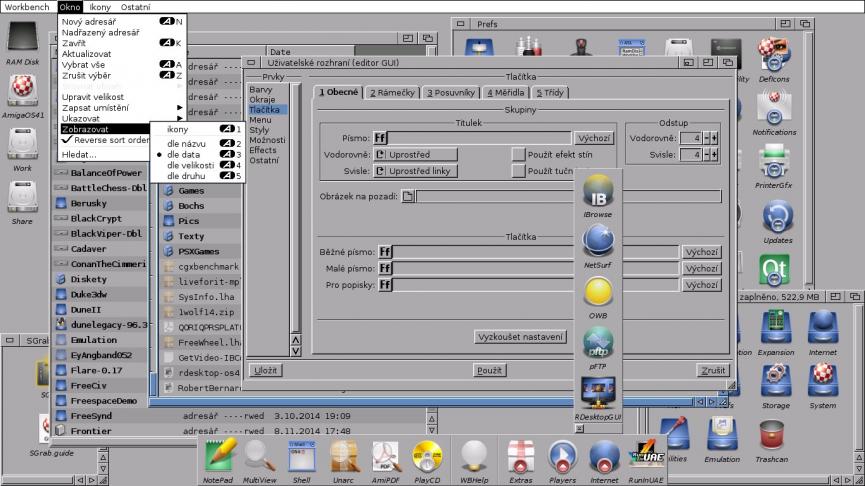Toggle the 'Reverse sort order' menu option
The width and height of the screenshot is (865, 486).
tap(104, 141)
